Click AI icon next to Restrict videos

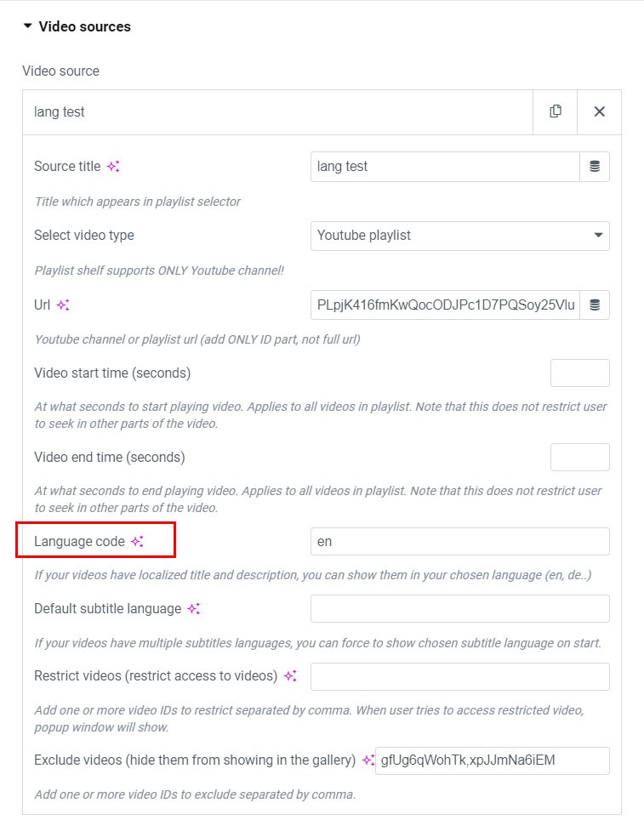click(290, 676)
